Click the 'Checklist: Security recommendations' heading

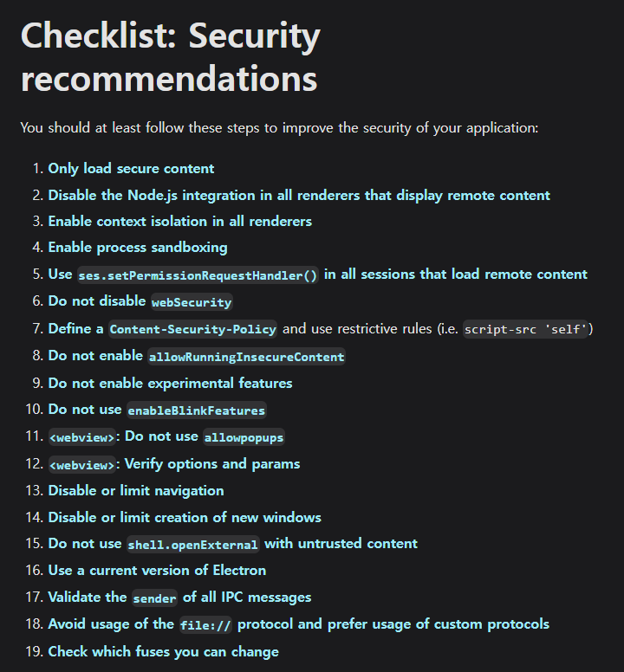(170, 56)
